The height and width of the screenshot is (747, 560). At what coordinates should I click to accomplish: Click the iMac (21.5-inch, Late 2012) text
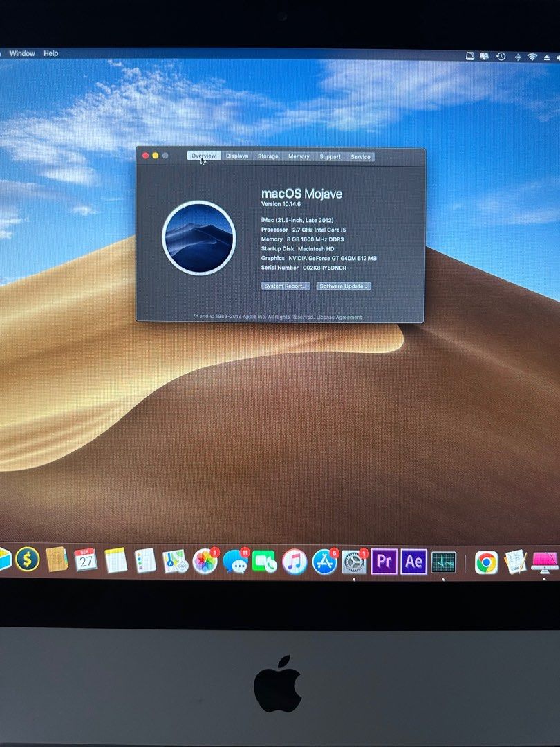coord(297,220)
